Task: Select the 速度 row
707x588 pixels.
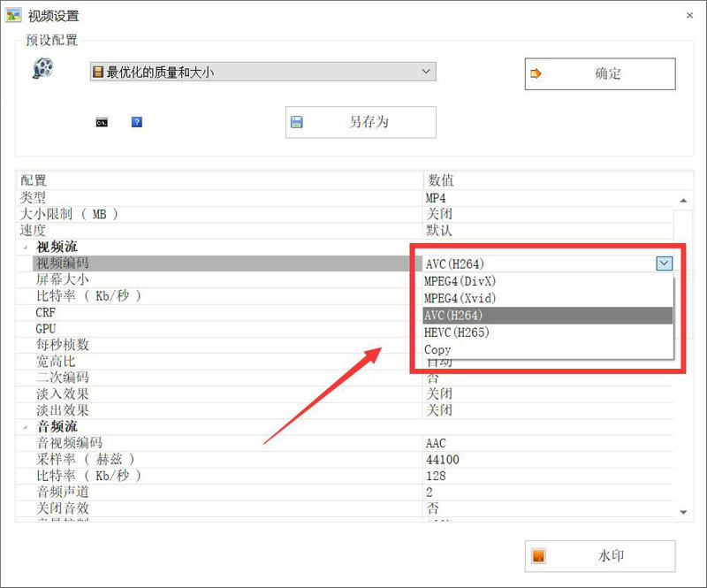Action: coord(345,231)
